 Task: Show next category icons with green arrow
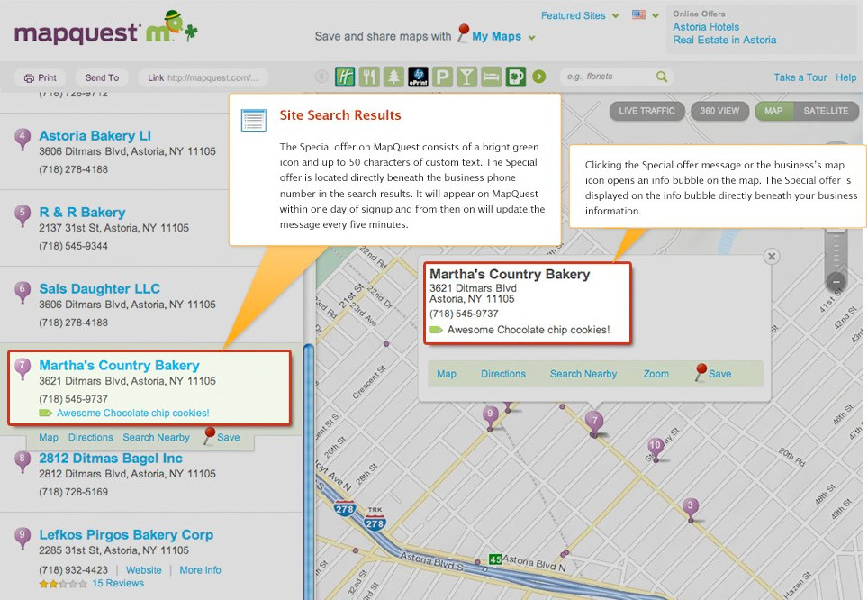click(539, 77)
